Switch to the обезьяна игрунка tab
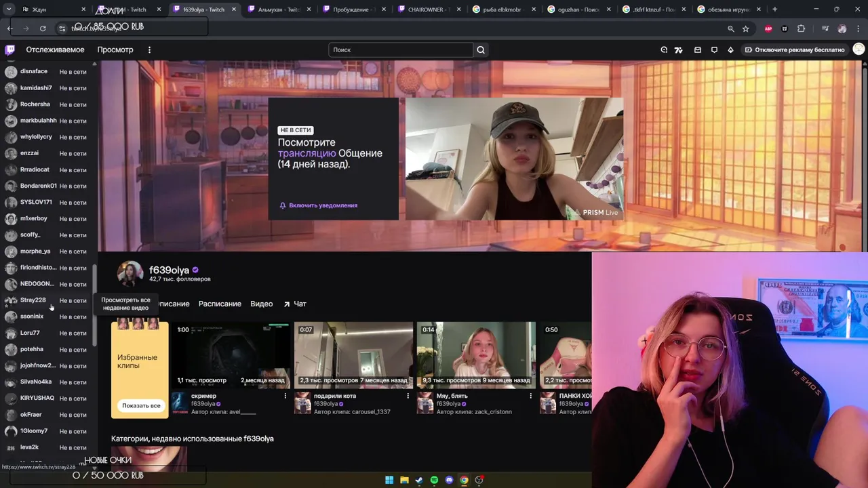Viewport: 868px width, 488px height. pos(729,9)
